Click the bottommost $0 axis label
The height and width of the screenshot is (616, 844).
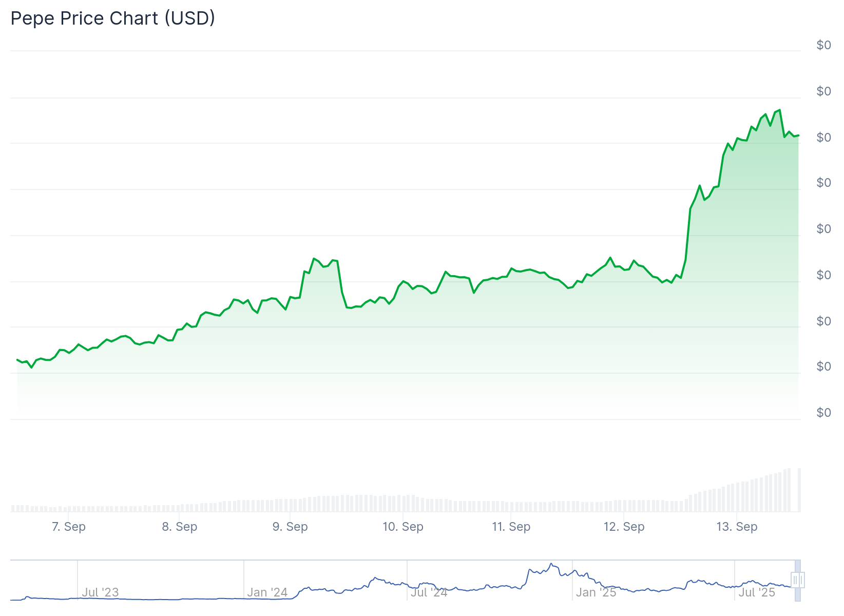click(825, 412)
